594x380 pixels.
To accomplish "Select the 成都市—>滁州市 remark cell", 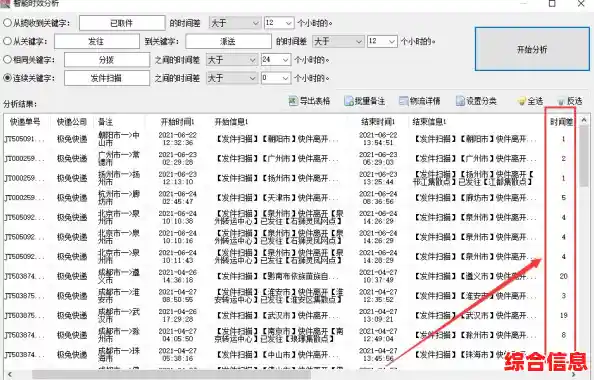I will point(119,335).
